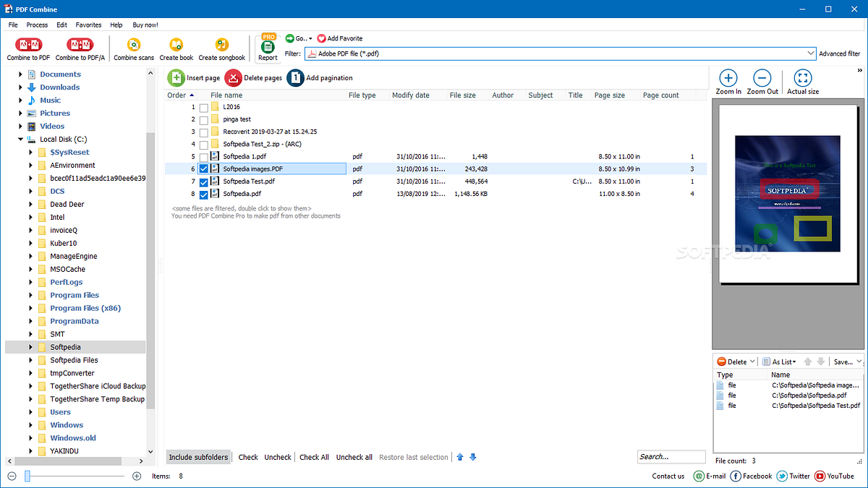Open the Adobe PDF file filter dropdown

coord(812,53)
